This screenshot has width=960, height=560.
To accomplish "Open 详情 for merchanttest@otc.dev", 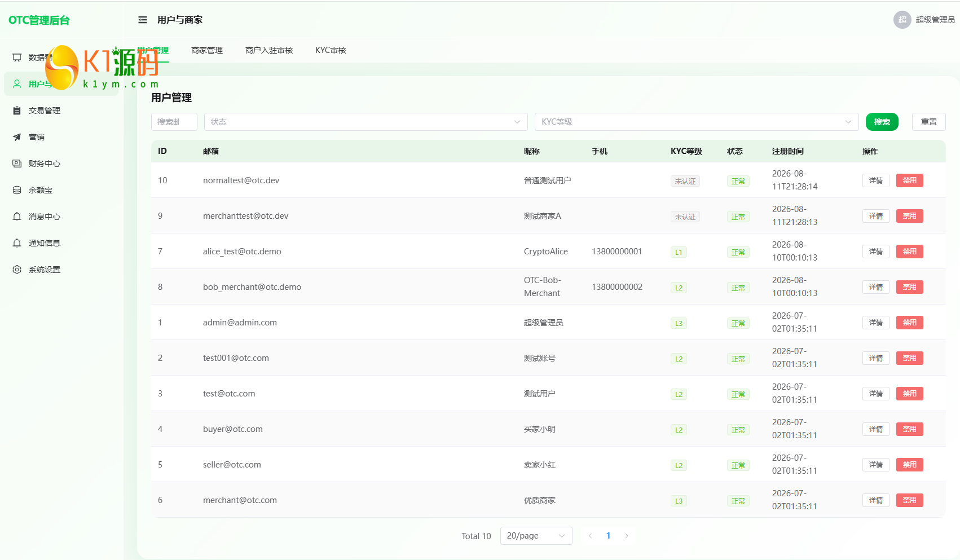I will click(x=876, y=216).
